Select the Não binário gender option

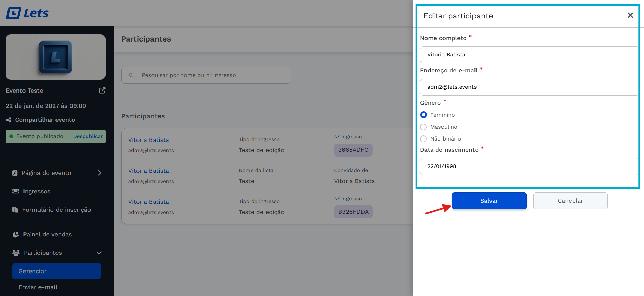[x=424, y=139]
